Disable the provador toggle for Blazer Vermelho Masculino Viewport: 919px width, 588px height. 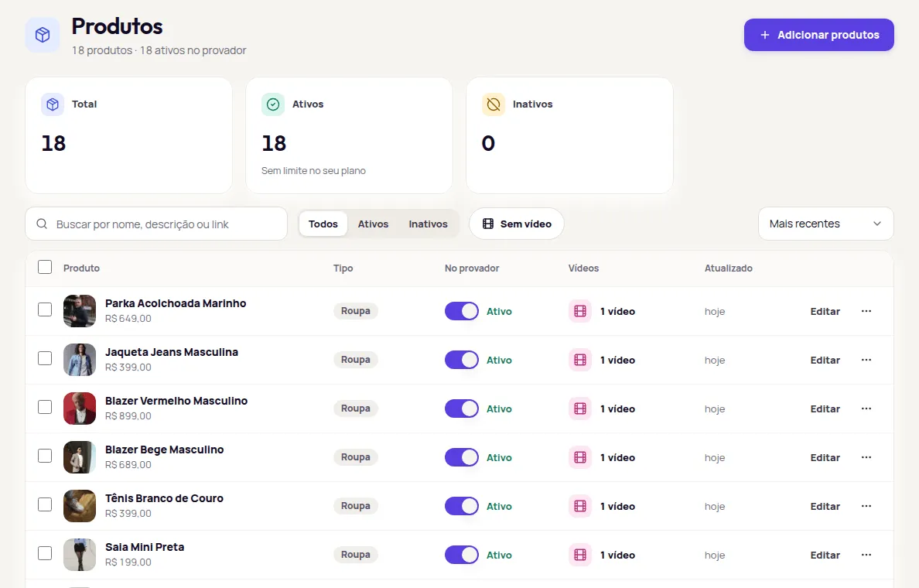(x=462, y=409)
